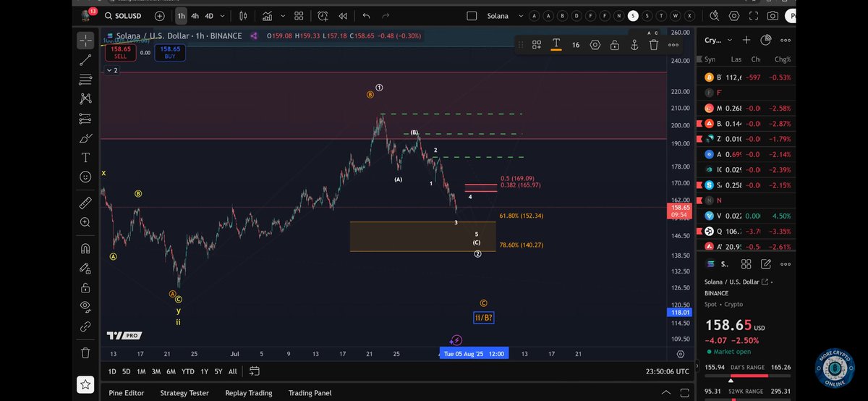Open the Pine Editor tab
This screenshot has height=401, width=868.
click(x=127, y=393)
